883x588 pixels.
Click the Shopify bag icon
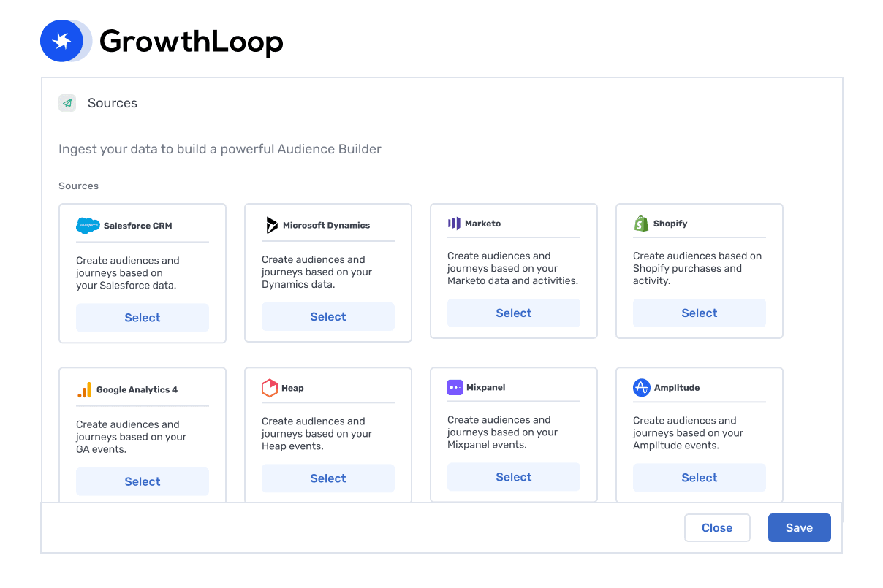pos(641,224)
